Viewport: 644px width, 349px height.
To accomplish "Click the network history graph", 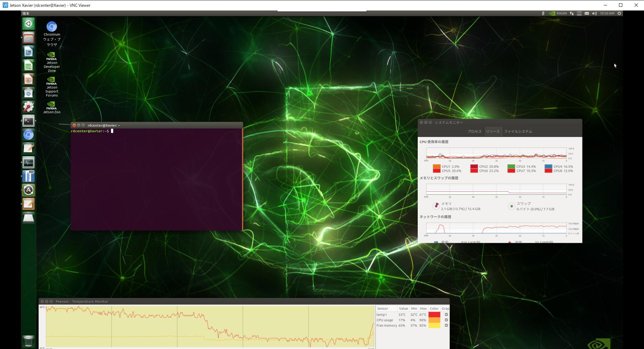I will 496,228.
